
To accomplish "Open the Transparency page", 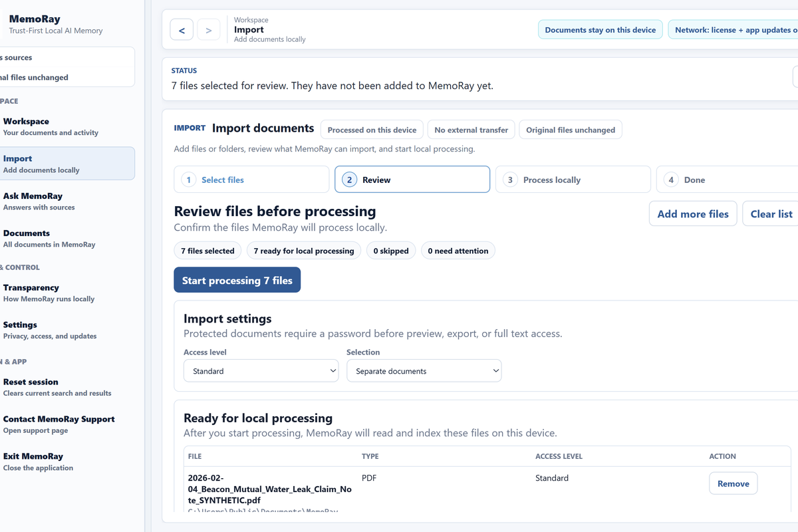I will click(66, 293).
